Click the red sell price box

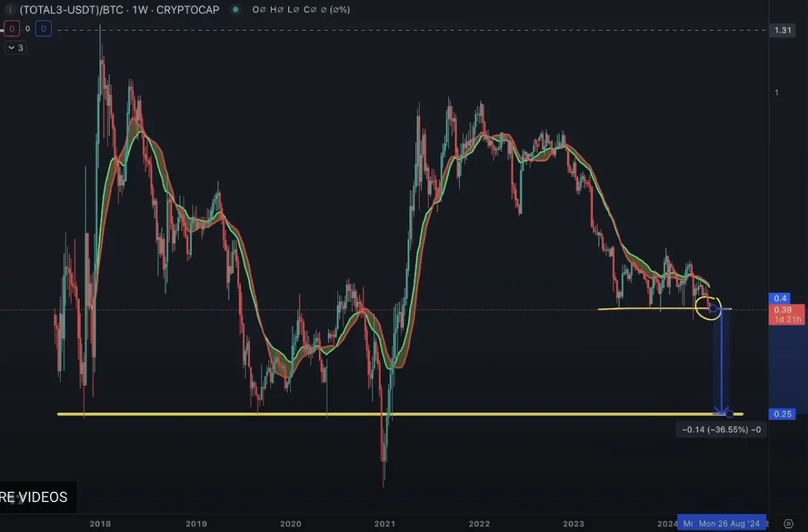(11, 29)
